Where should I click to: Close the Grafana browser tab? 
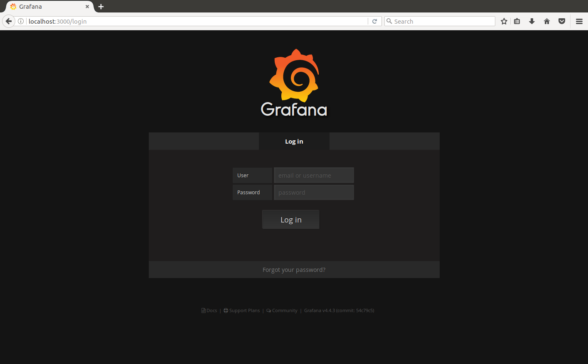[87, 7]
